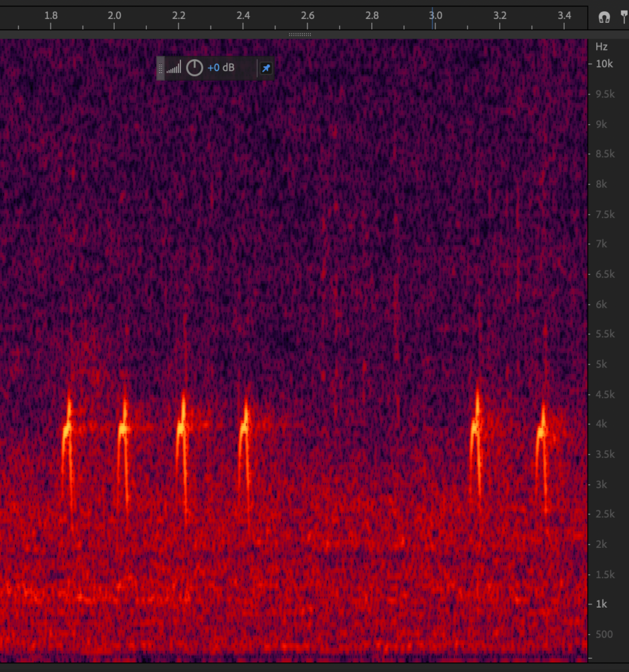Click the 2.8 mark on time ruler
This screenshot has width=629, height=672.
[x=372, y=16]
